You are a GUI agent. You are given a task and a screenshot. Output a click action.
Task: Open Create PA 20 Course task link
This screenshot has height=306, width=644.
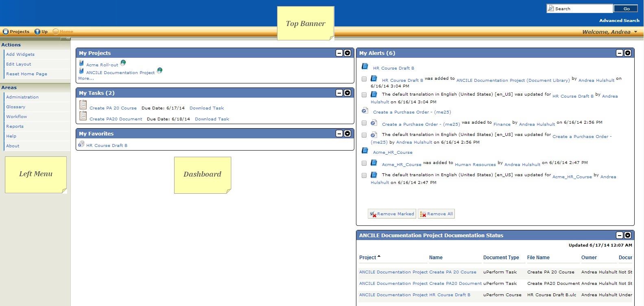point(113,108)
